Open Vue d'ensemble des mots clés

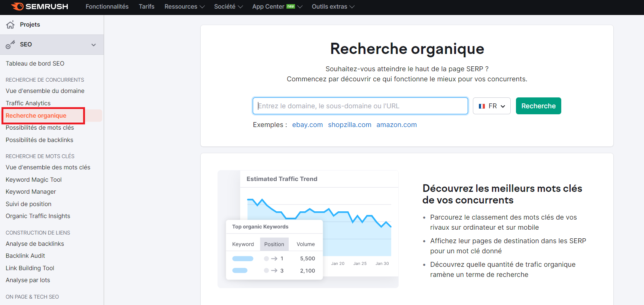tap(48, 167)
